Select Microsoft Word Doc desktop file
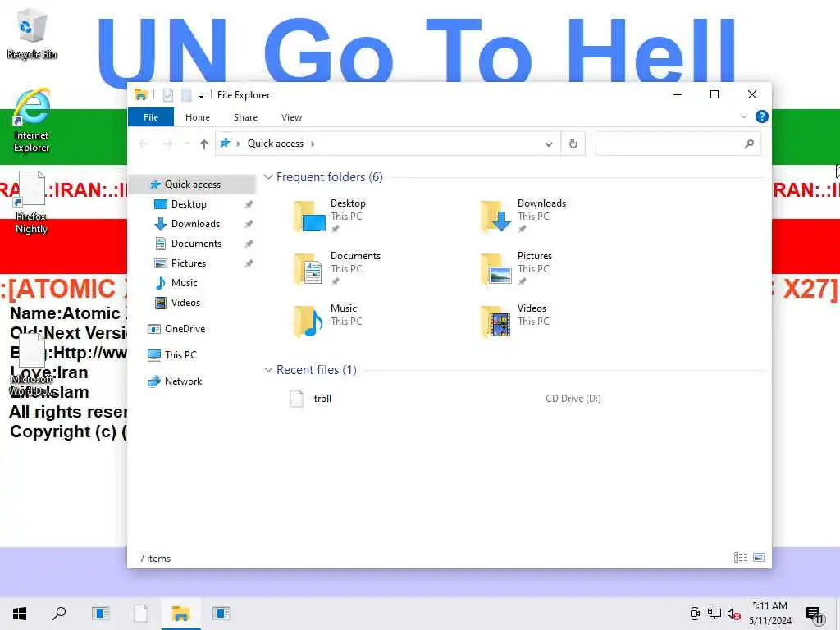Screen dimensions: 840x630 [32, 365]
